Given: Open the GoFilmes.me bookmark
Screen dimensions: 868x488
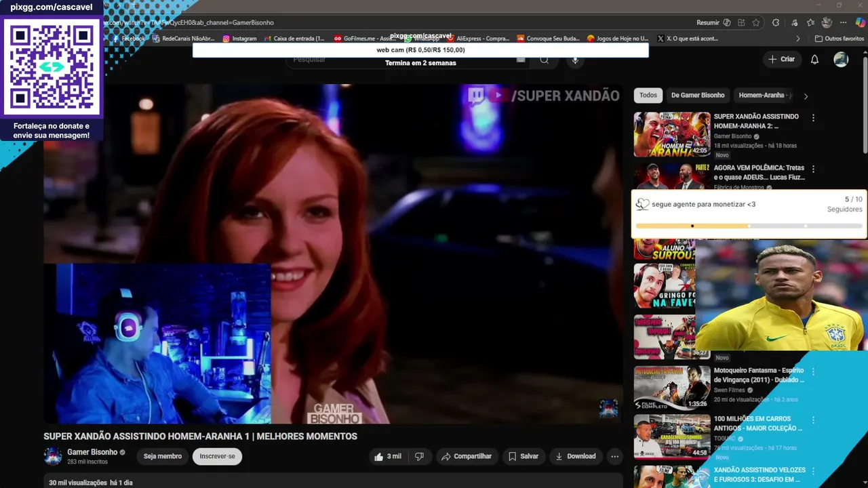Looking at the screenshot, I should (365, 39).
